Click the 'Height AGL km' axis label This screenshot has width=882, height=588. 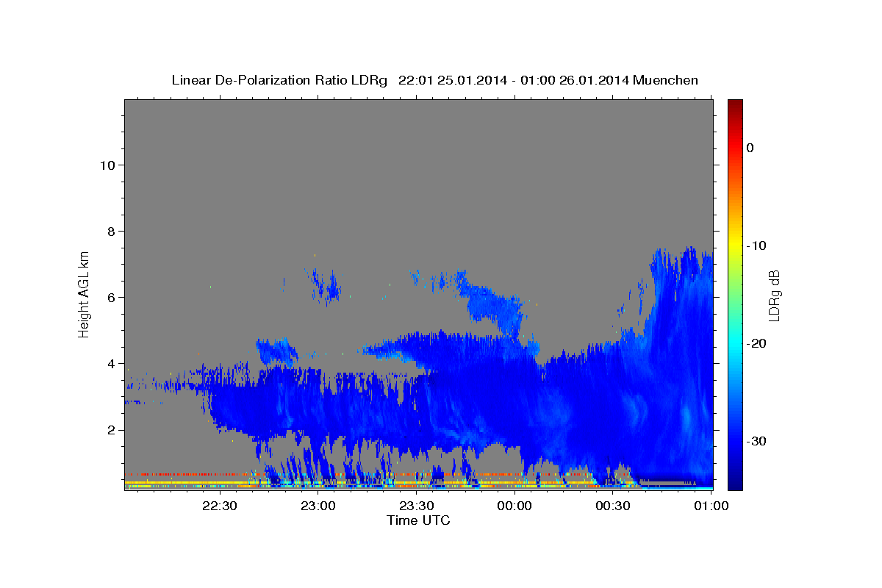(84, 294)
